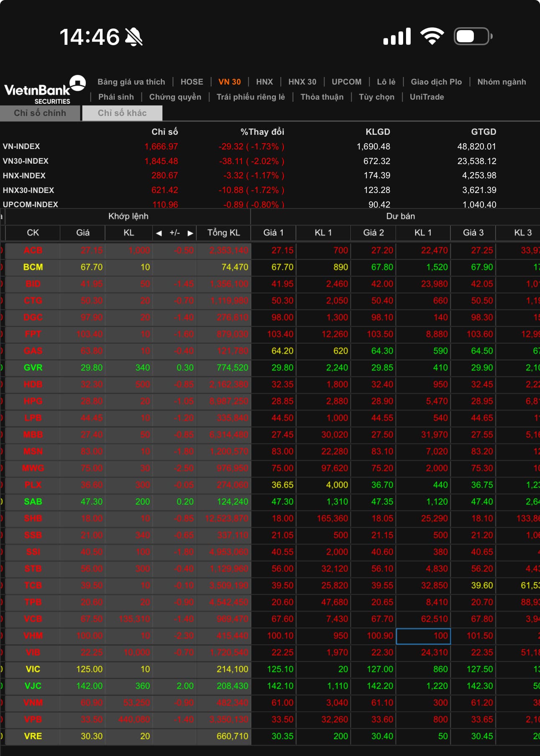Select the highlighted VHM volume cell 100
This screenshot has height=756, width=540.
[423, 636]
